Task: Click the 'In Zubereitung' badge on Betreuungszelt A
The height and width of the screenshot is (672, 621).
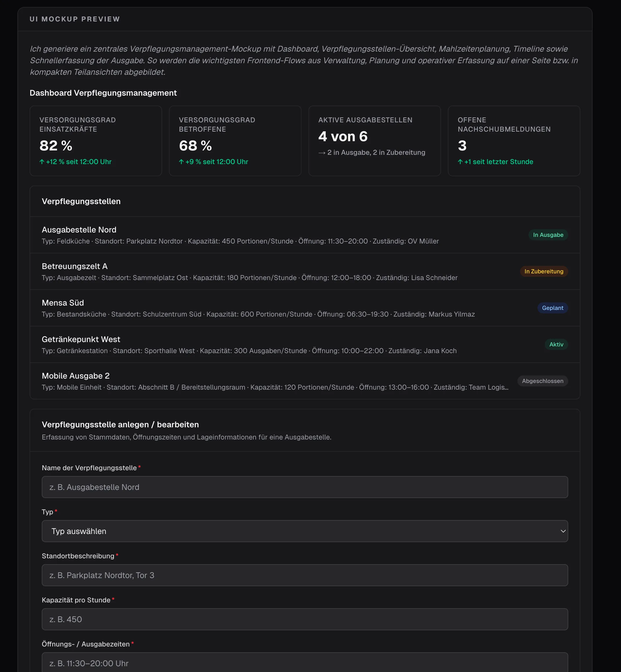Action: point(544,271)
